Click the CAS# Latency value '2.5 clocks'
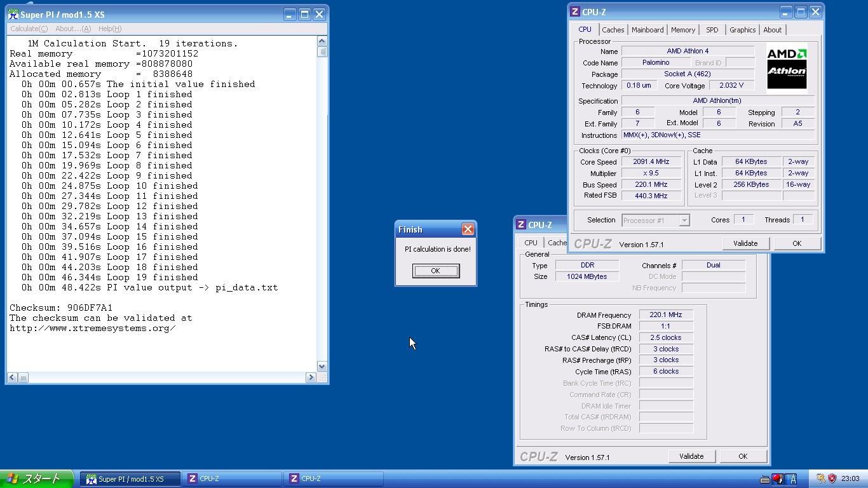This screenshot has height=488, width=868. point(666,337)
